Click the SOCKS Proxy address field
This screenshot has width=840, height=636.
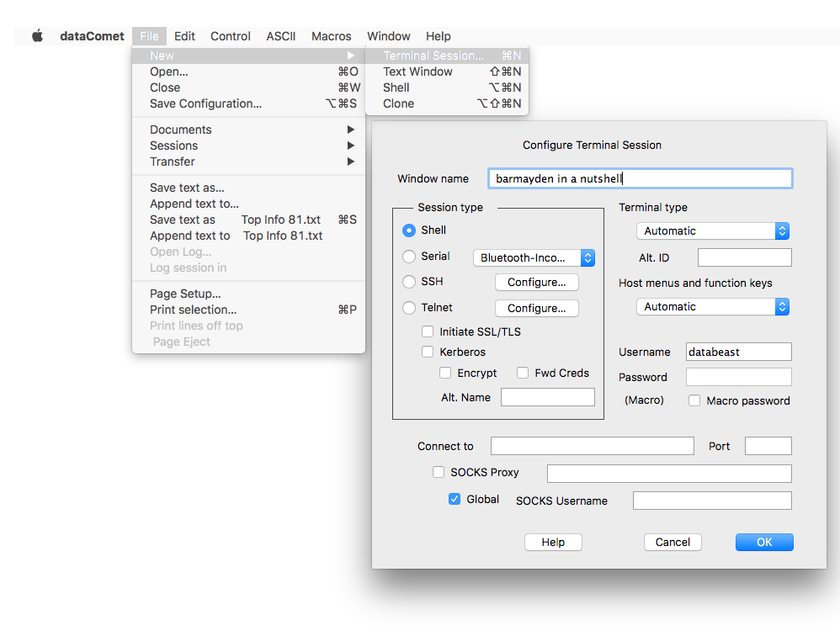(669, 474)
